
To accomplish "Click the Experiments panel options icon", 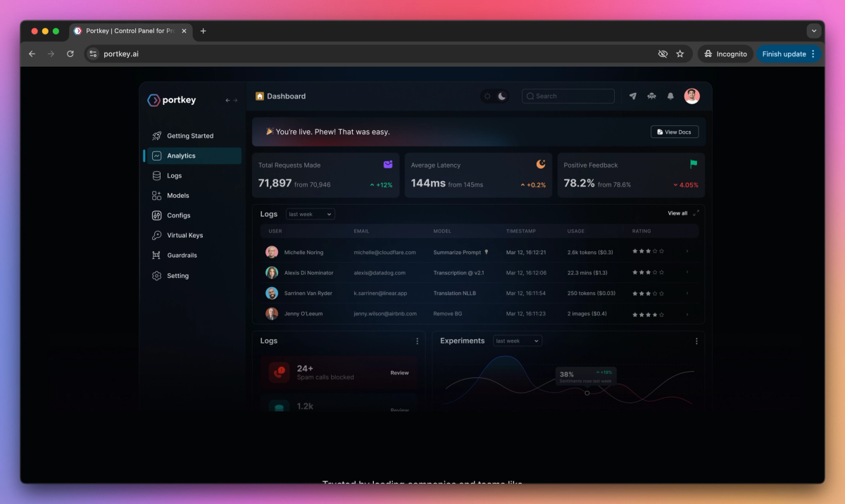I will pyautogui.click(x=696, y=341).
